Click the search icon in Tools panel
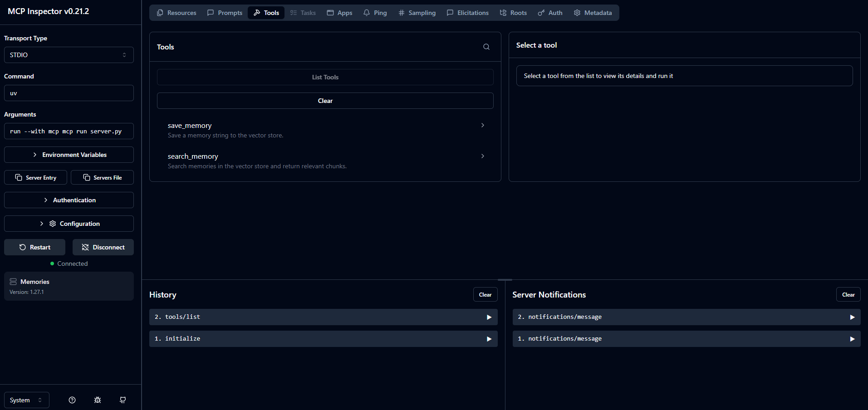Image resolution: width=868 pixels, height=410 pixels. [486, 47]
